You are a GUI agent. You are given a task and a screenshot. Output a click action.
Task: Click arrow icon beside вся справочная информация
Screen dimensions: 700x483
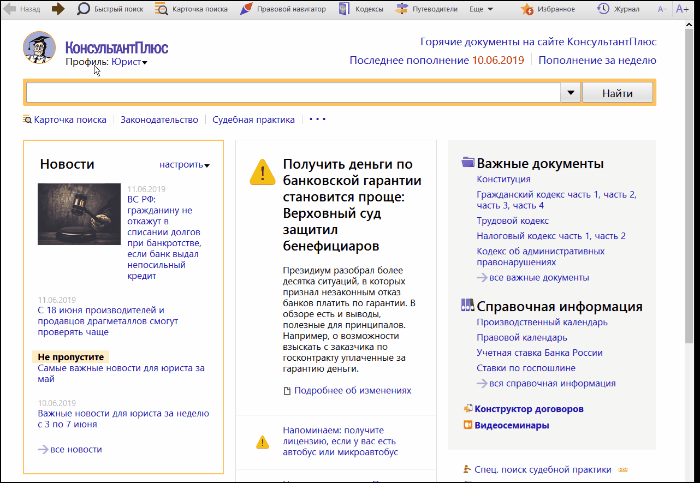pyautogui.click(x=482, y=383)
